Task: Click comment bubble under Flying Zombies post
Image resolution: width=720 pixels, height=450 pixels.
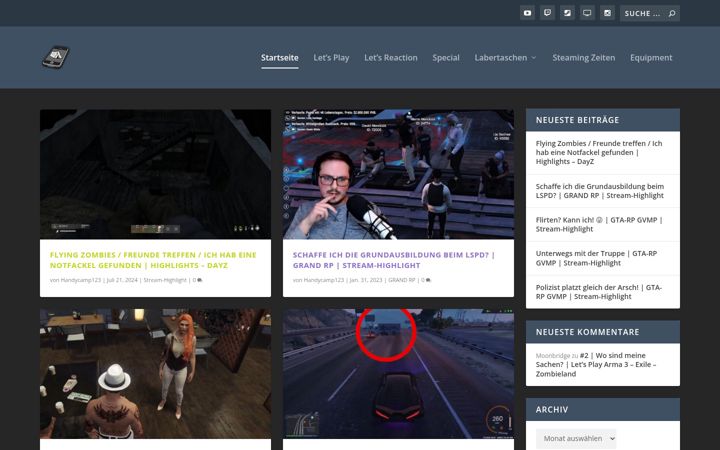Action: pos(199,280)
